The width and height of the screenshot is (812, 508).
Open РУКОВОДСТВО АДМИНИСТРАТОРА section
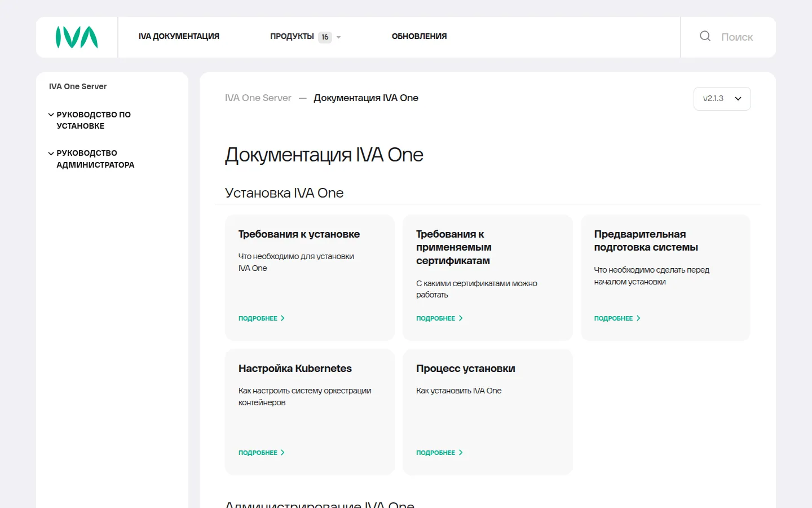pyautogui.click(x=95, y=159)
